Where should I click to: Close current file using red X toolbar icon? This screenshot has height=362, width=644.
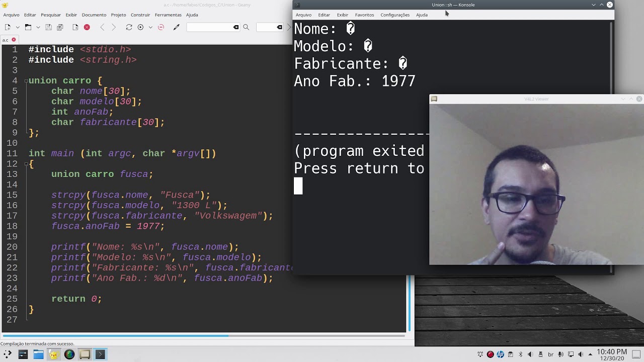[x=87, y=27]
